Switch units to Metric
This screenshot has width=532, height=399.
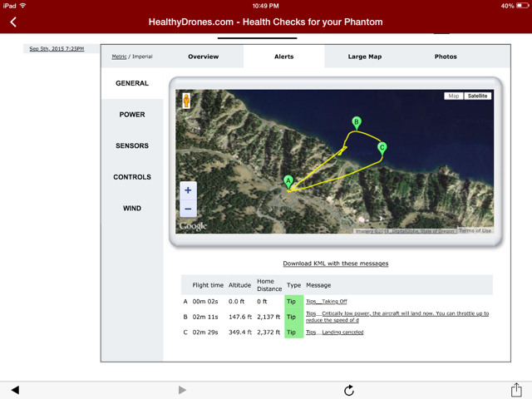(119, 57)
